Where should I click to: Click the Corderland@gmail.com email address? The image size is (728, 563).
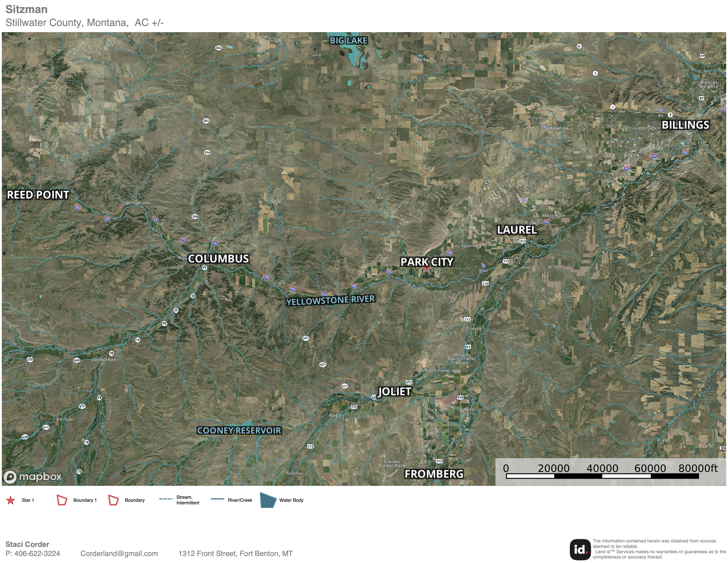(x=119, y=554)
